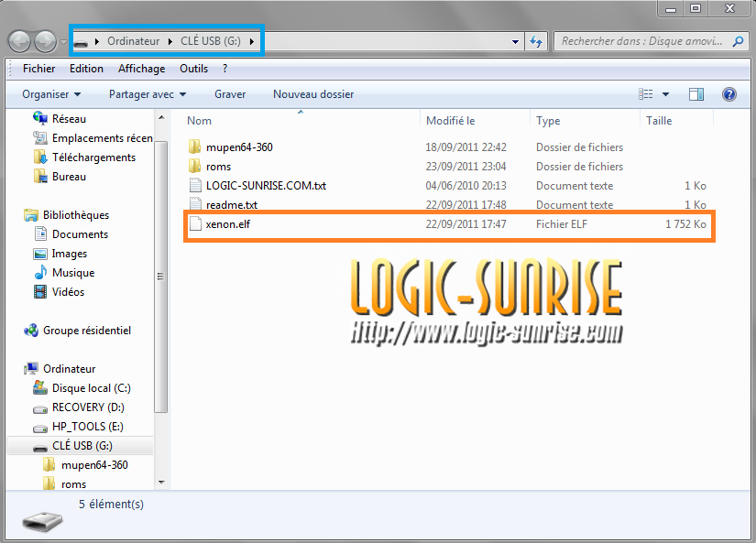Expand the arrow after Ordinateur in address bar
The height and width of the screenshot is (543, 756).
(170, 42)
